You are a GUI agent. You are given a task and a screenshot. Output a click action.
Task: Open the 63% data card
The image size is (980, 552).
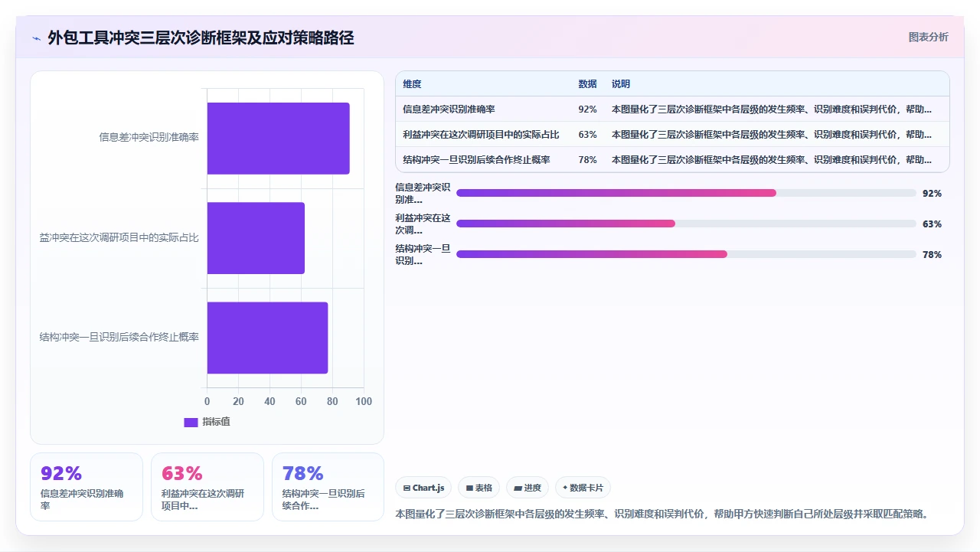(207, 487)
